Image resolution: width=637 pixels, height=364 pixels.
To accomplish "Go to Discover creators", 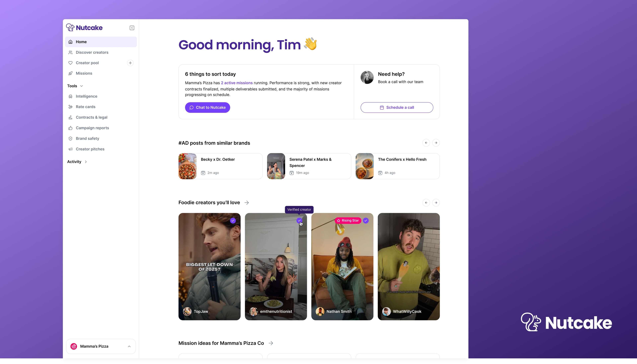I will [101, 52].
